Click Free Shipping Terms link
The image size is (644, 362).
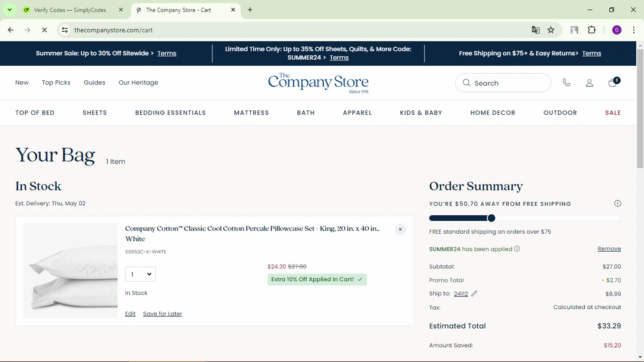pos(592,53)
